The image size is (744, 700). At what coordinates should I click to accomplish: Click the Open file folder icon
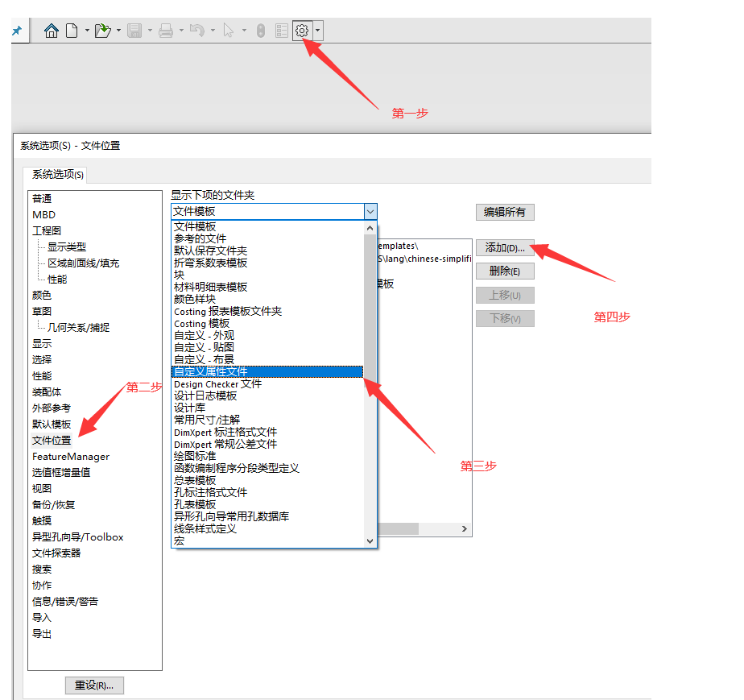point(102,31)
